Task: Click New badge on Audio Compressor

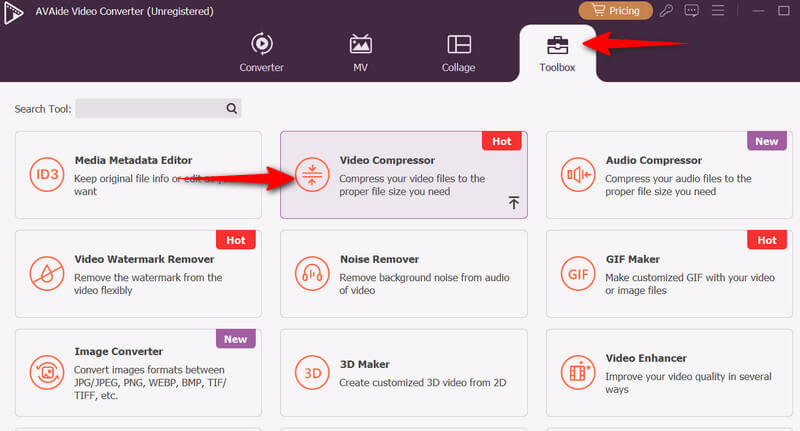Action: 767,141
